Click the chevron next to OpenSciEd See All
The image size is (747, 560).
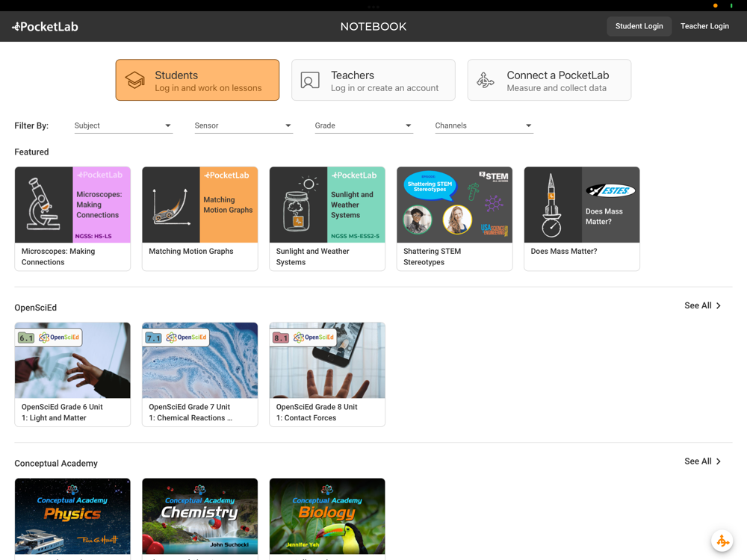tap(719, 305)
